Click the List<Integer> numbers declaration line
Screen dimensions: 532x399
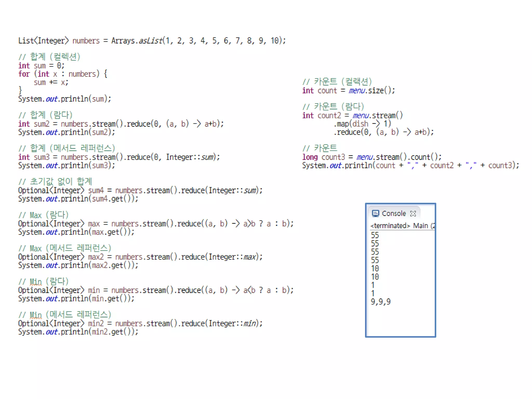(x=152, y=41)
